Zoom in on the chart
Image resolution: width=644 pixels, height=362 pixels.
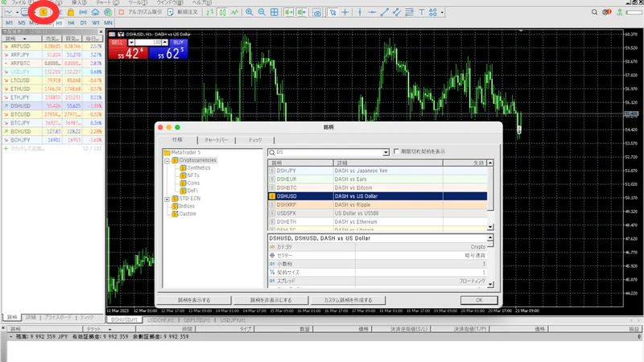[x=250, y=12]
